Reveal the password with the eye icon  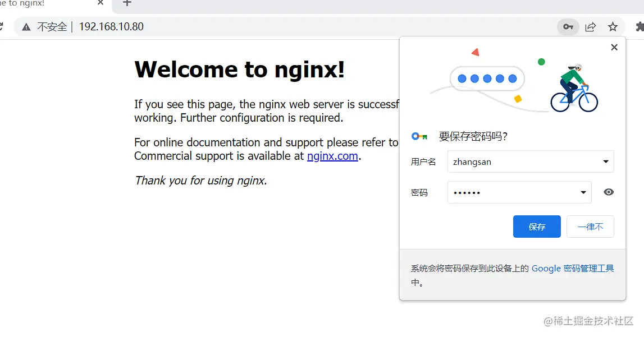(609, 192)
